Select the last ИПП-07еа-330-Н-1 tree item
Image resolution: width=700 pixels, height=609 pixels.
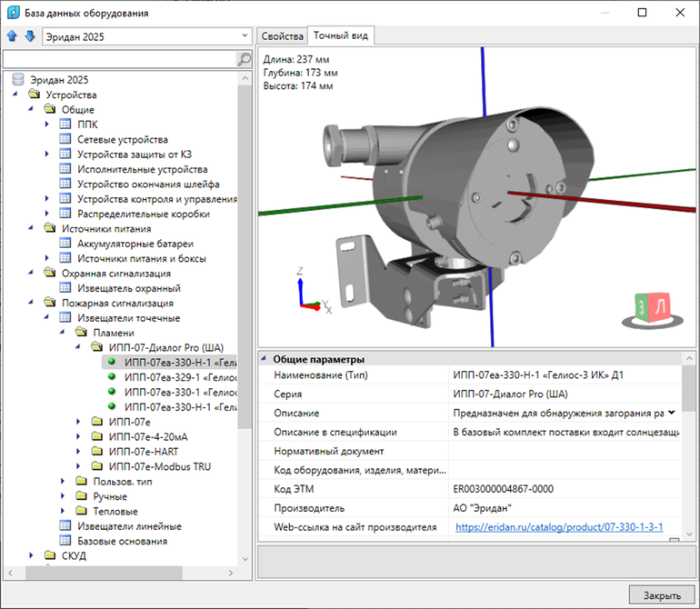point(180,406)
